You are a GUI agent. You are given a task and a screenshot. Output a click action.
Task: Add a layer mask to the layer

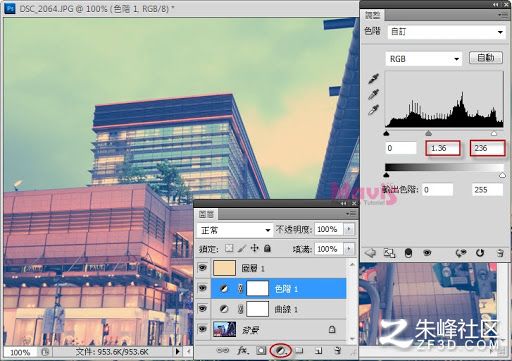click(x=261, y=351)
